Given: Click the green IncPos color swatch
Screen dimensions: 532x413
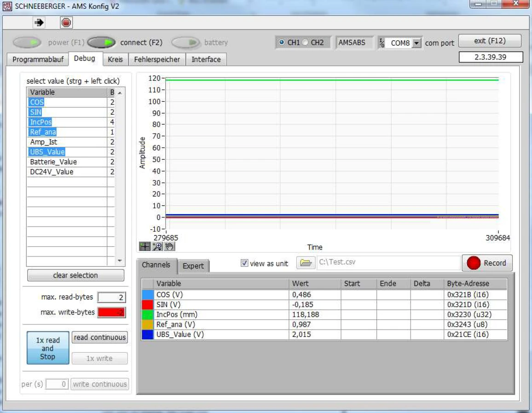Looking at the screenshot, I should pyautogui.click(x=147, y=315).
